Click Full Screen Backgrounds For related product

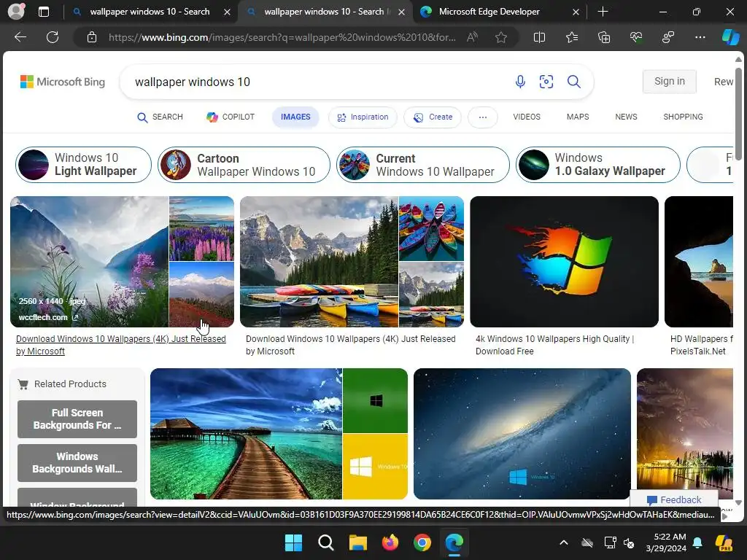click(x=77, y=419)
